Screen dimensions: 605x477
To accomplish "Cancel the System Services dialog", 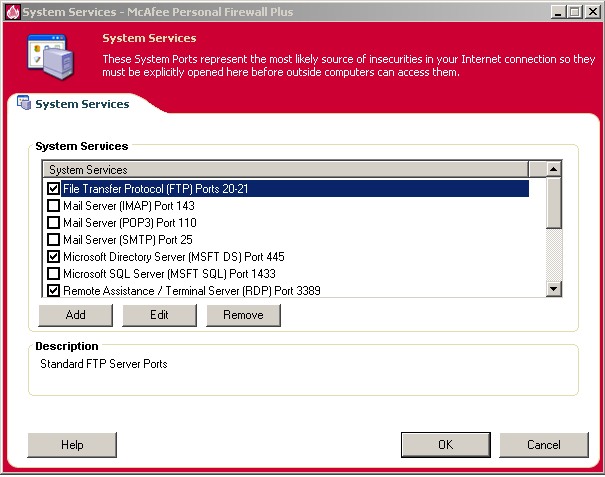I will [544, 445].
